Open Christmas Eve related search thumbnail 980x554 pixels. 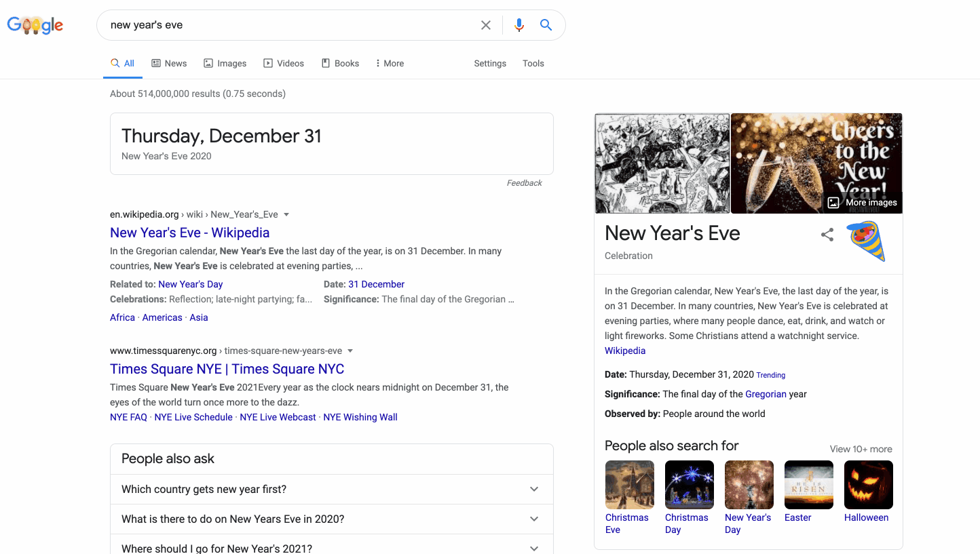[629, 485]
